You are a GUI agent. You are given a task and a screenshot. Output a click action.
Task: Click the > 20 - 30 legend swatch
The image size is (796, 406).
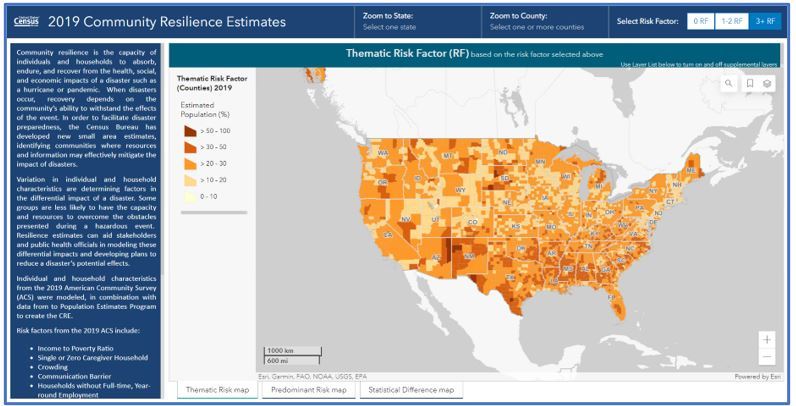(x=190, y=163)
